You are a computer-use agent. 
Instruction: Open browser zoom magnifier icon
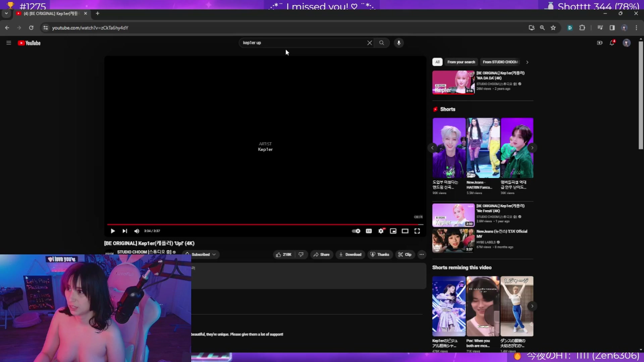click(x=542, y=28)
